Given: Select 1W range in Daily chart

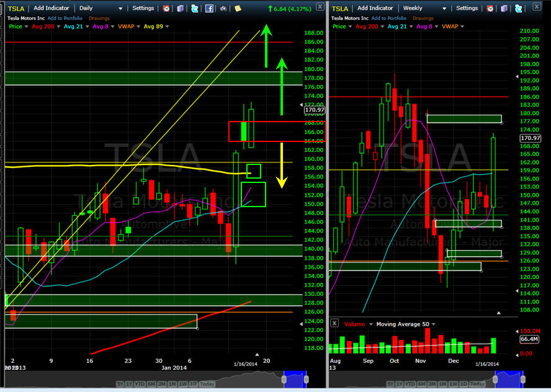Looking at the screenshot, I should [x=183, y=384].
